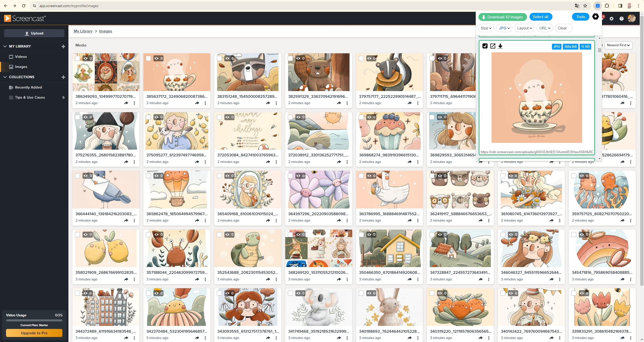Click the checkbox icon in preview panel toolbar

coord(485,46)
